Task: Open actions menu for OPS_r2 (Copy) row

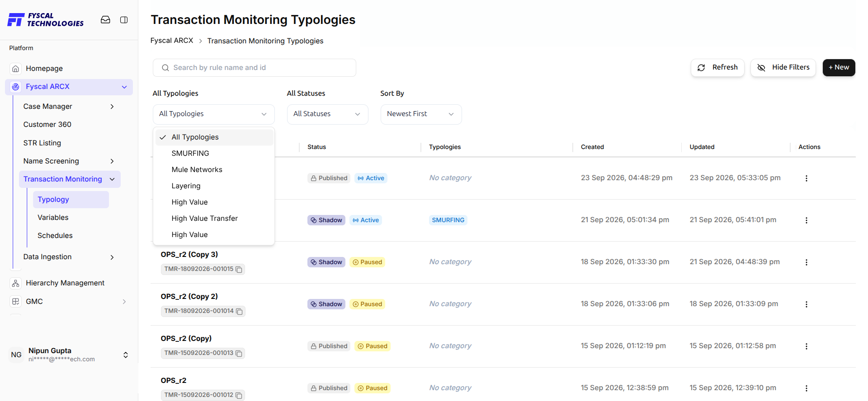Action: [x=806, y=346]
